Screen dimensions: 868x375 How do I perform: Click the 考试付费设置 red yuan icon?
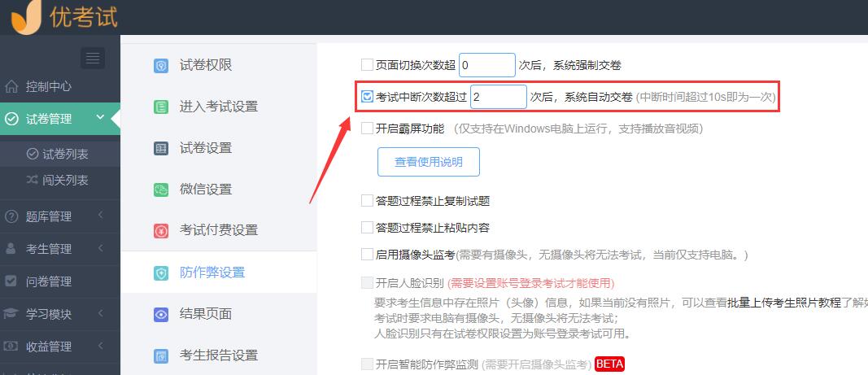(x=161, y=231)
